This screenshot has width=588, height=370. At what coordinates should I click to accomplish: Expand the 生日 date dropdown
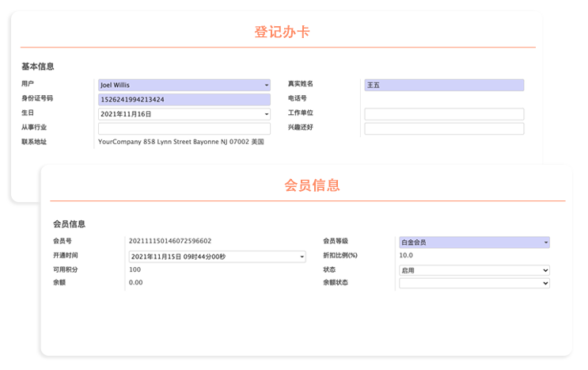pos(184,114)
